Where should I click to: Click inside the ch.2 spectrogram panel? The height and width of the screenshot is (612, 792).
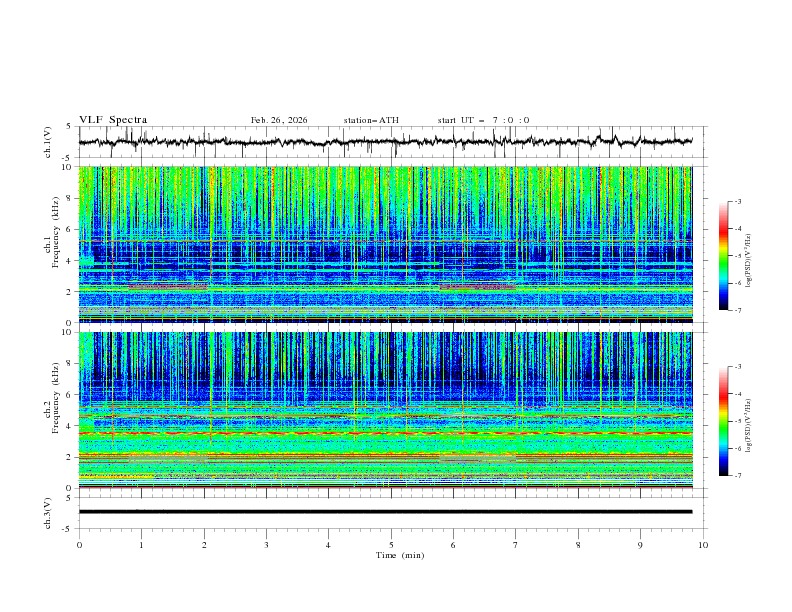pos(385,410)
